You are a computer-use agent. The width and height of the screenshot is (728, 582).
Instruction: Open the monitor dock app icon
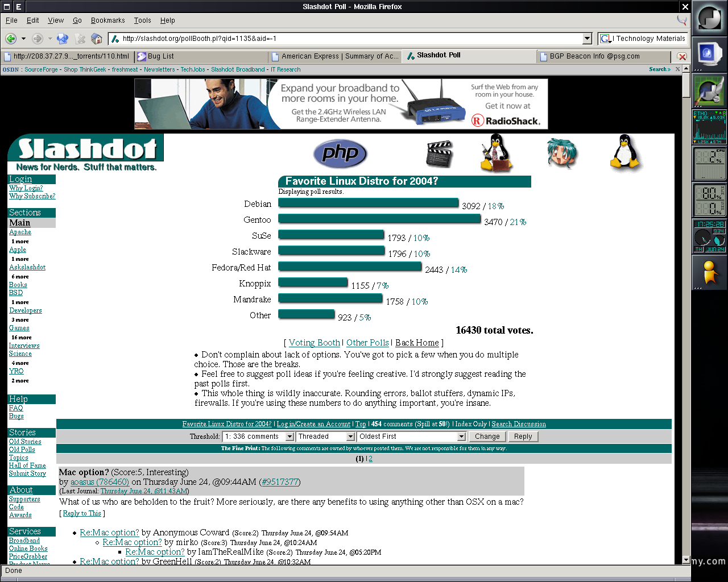[x=709, y=55]
